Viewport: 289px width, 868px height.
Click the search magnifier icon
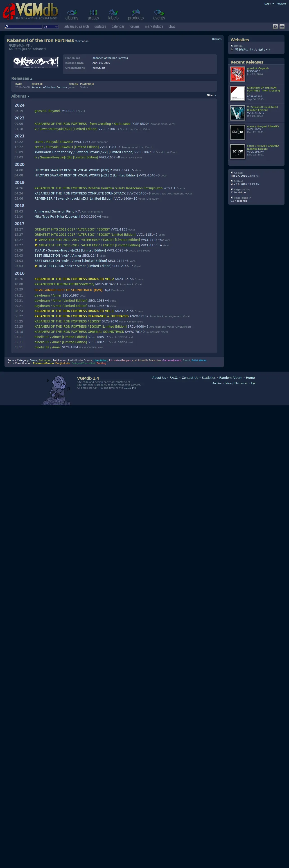coord(6,27)
